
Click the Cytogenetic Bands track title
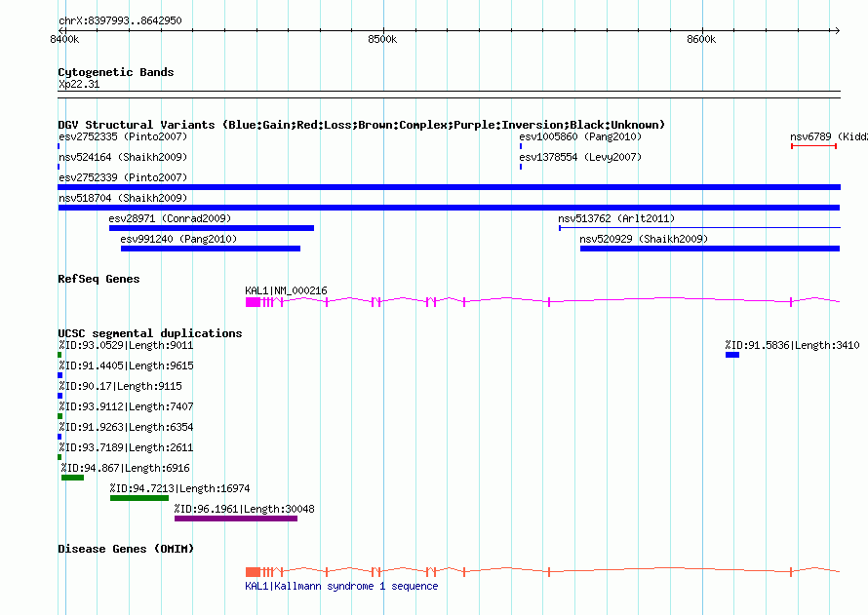(x=116, y=72)
